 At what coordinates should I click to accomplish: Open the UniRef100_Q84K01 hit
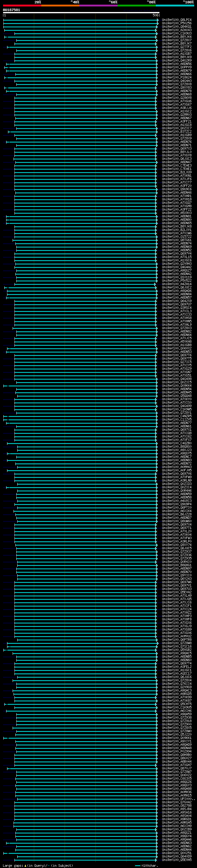(177, 26)
